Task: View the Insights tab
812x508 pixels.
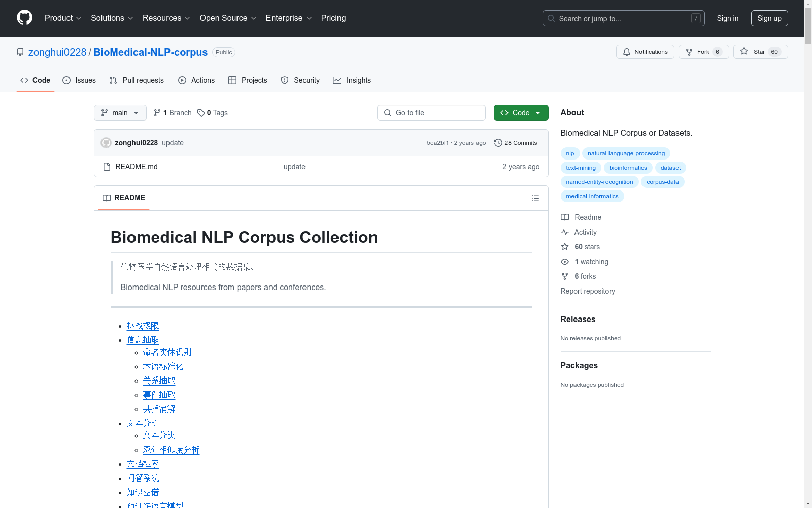Action: pyautogui.click(x=352, y=80)
